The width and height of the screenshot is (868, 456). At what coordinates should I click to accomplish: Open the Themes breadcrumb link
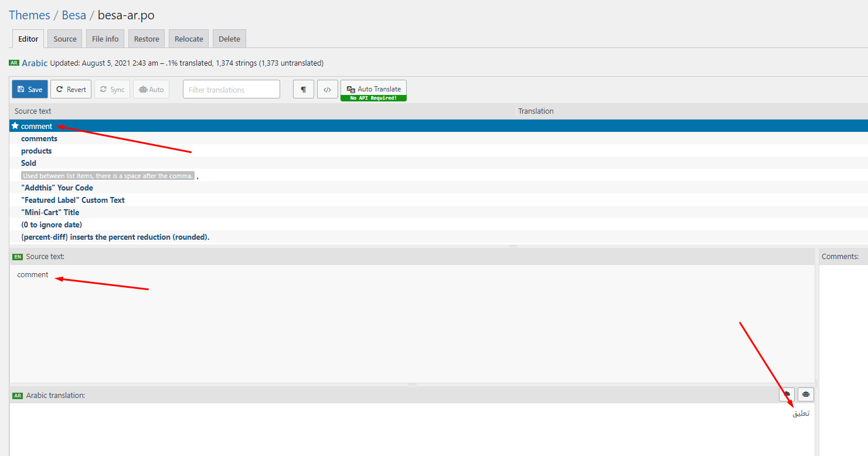(x=29, y=15)
